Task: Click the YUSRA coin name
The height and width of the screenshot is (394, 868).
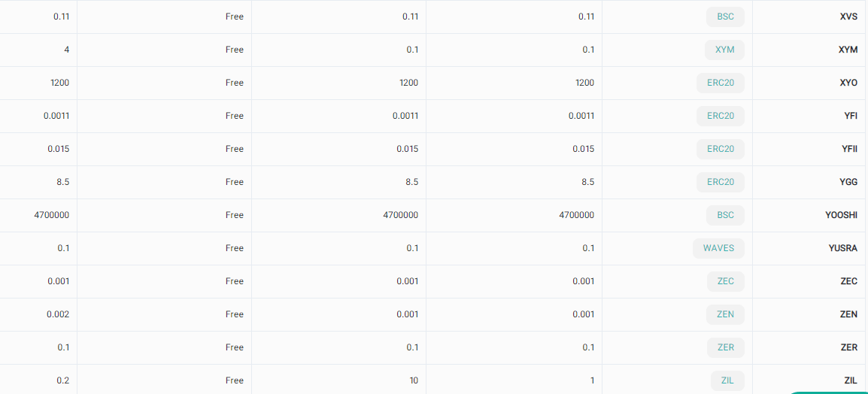Action: pyautogui.click(x=842, y=248)
